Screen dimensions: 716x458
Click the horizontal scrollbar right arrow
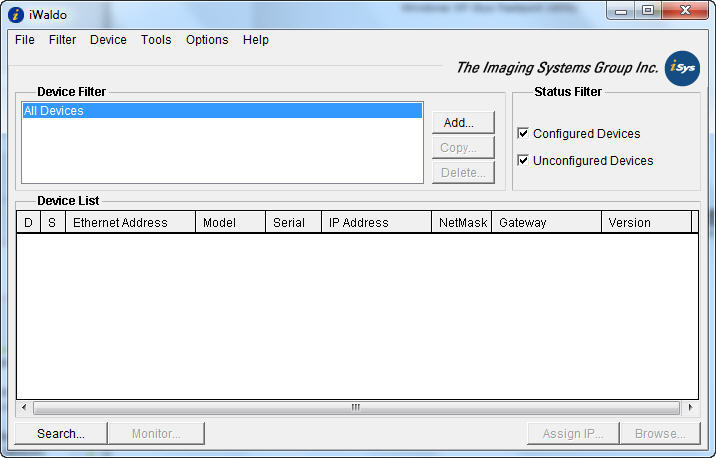coord(690,407)
